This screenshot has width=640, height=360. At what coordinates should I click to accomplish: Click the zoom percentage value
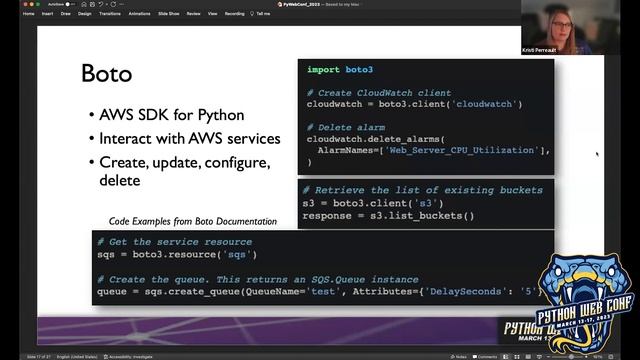click(598, 357)
